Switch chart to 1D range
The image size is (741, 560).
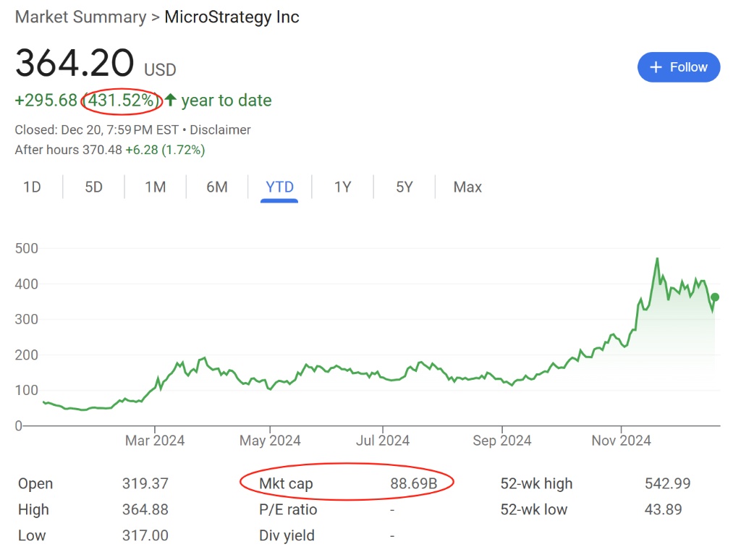(x=32, y=187)
